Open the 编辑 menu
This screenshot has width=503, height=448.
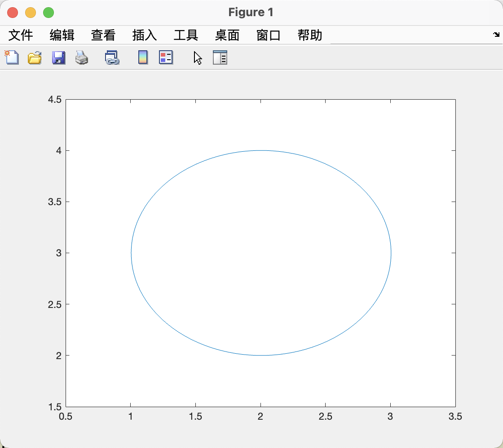[62, 35]
